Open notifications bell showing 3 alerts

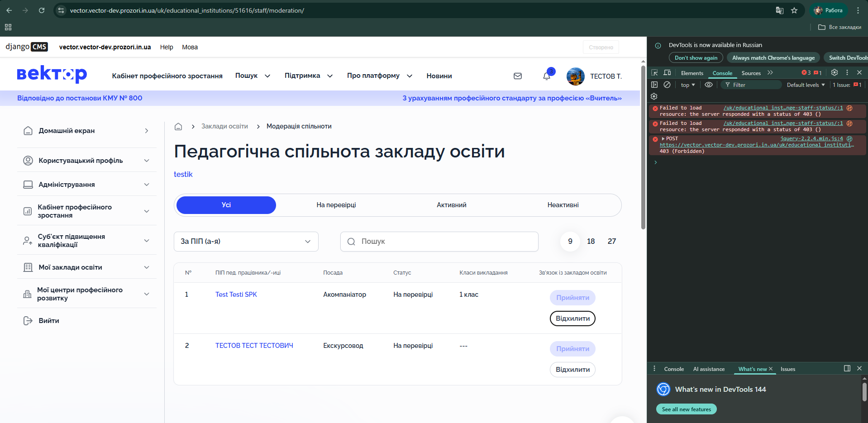[546, 76]
